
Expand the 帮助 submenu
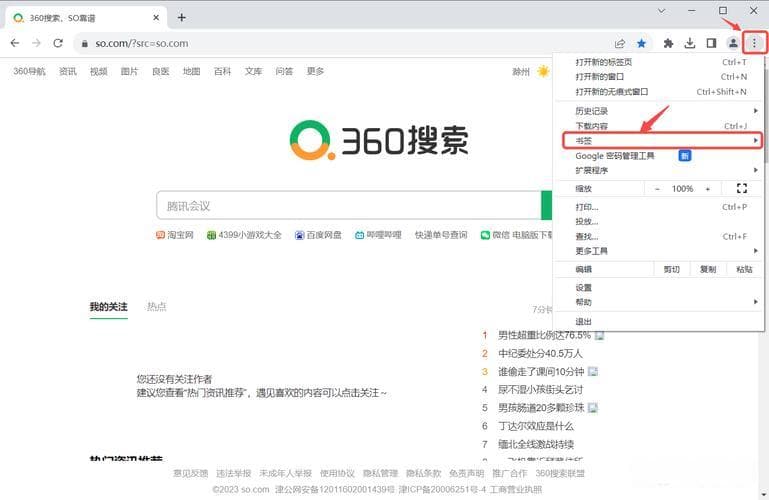(659, 302)
